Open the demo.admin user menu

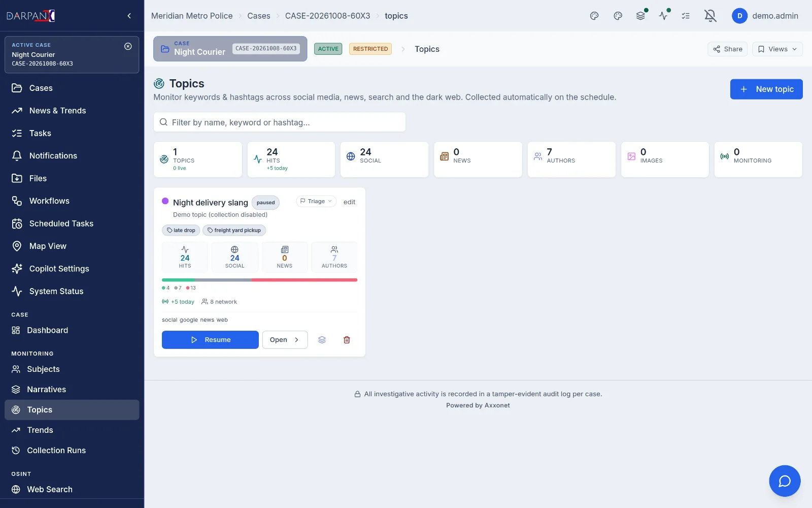(765, 16)
